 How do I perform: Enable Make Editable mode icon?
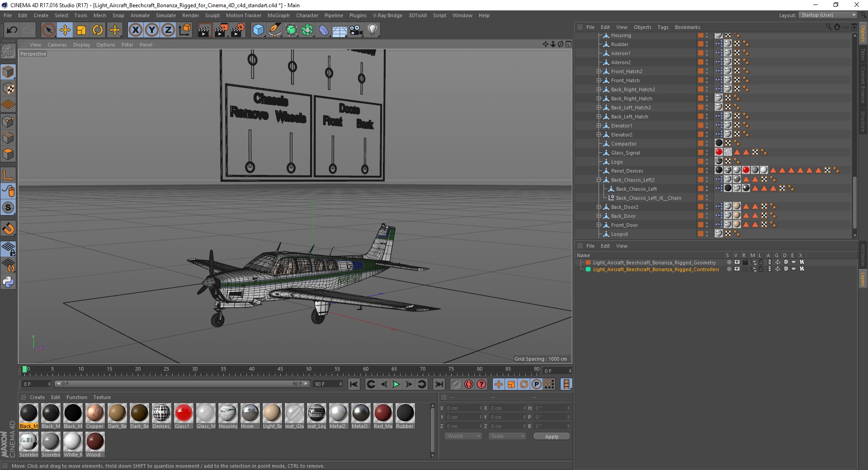[8, 52]
